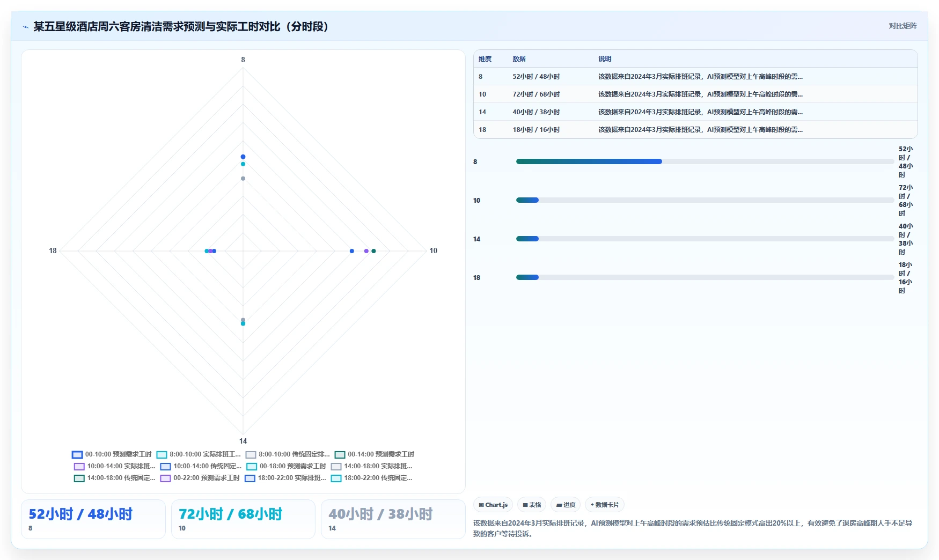Image resolution: width=939 pixels, height=560 pixels.
Task: Click the blue data point on radar axis 10
Action: click(352, 251)
